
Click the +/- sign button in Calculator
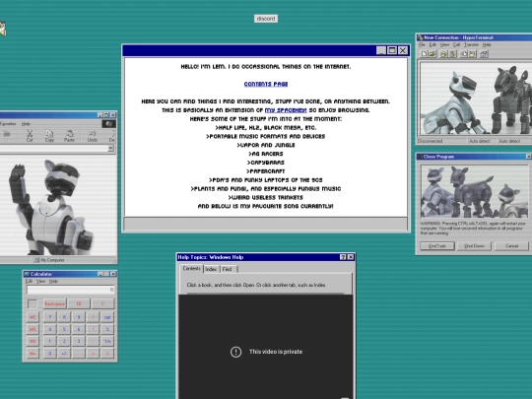(64, 354)
